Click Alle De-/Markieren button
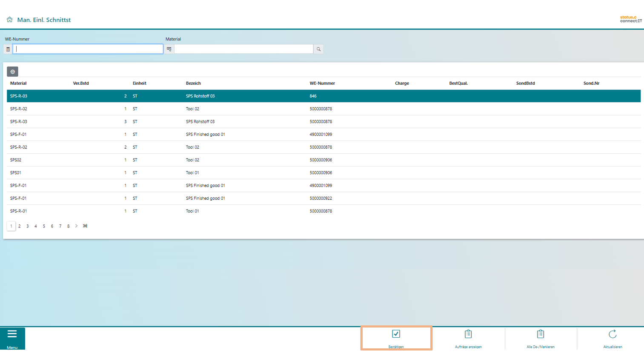Viewport: 644px width, 362px height. 540,338
